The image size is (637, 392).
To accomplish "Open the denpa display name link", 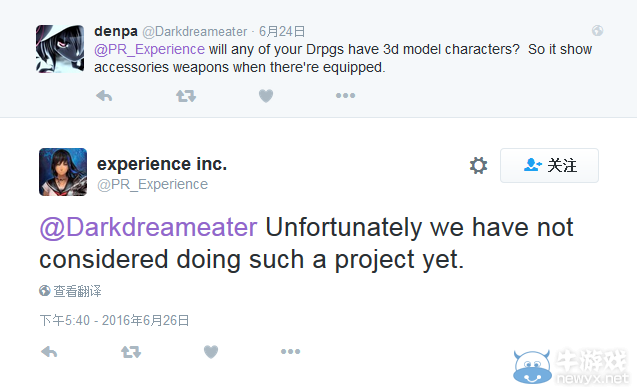I will click(116, 31).
